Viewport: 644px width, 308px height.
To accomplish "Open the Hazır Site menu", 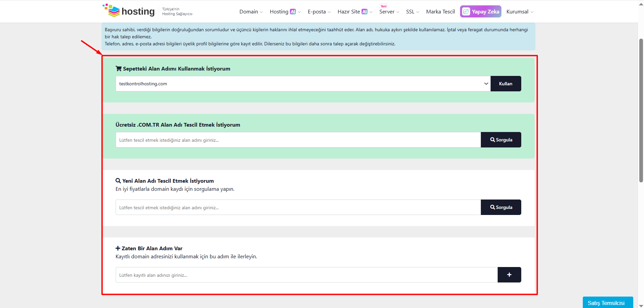I will tap(355, 12).
